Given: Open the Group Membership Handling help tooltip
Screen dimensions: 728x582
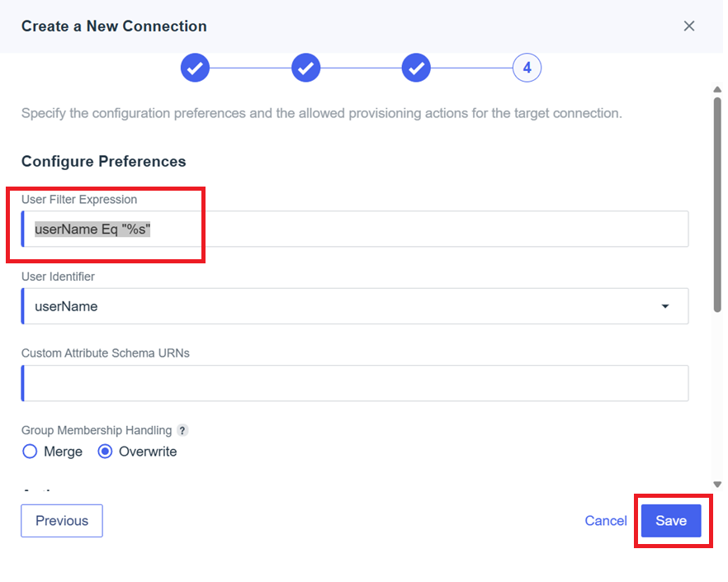Looking at the screenshot, I should pyautogui.click(x=182, y=430).
